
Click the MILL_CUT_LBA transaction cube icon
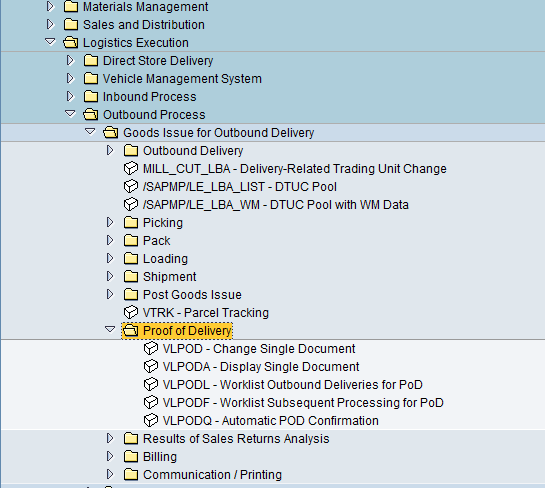tap(131, 169)
